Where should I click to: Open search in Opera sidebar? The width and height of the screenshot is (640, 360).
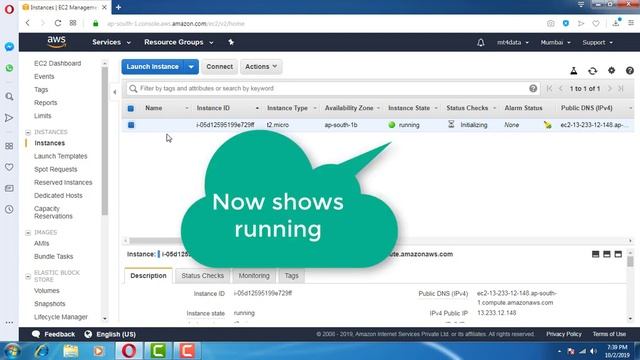9,97
